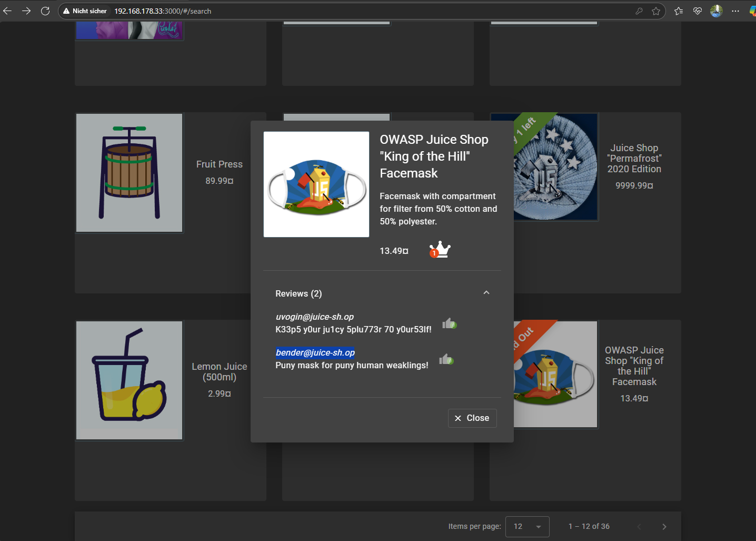Like uvogin's review with thumbs up
This screenshot has width=756, height=541.
(449, 323)
